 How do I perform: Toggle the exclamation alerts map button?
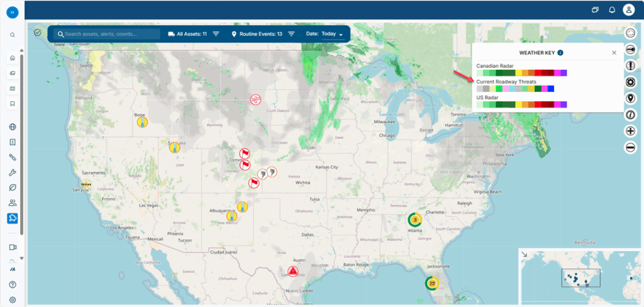[x=630, y=66]
